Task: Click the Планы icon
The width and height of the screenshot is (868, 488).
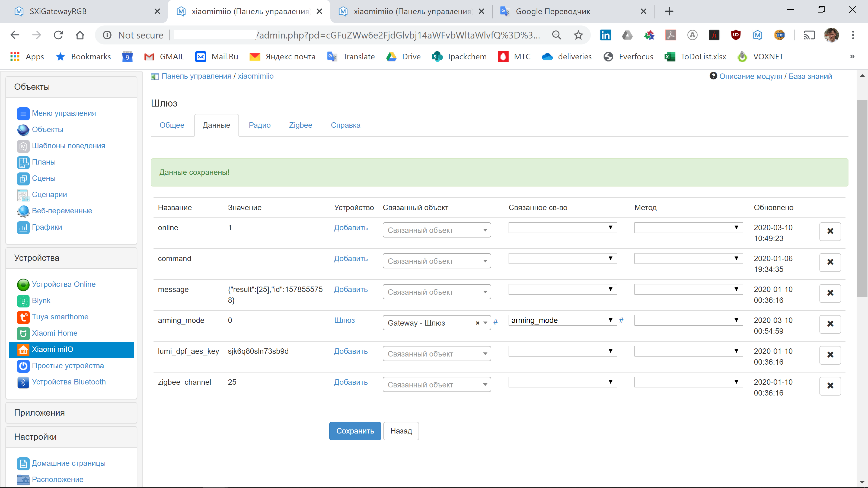Action: [x=23, y=162]
